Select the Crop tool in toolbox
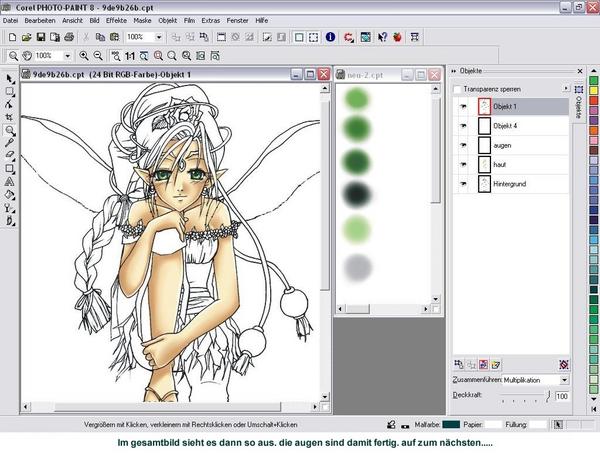600x454 pixels. (10, 117)
